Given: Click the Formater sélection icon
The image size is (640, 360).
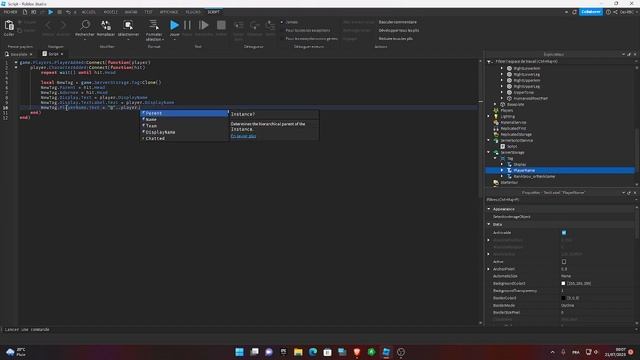Looking at the screenshot, I should [153, 25].
